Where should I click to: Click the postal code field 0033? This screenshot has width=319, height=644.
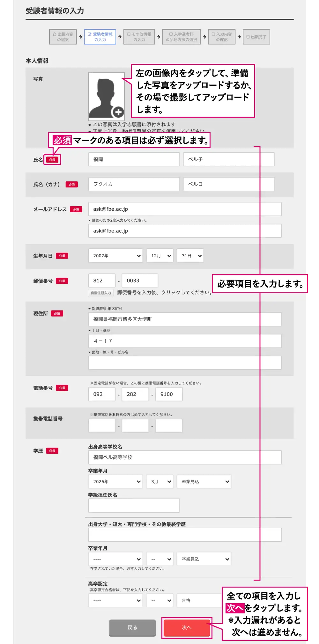[140, 281]
